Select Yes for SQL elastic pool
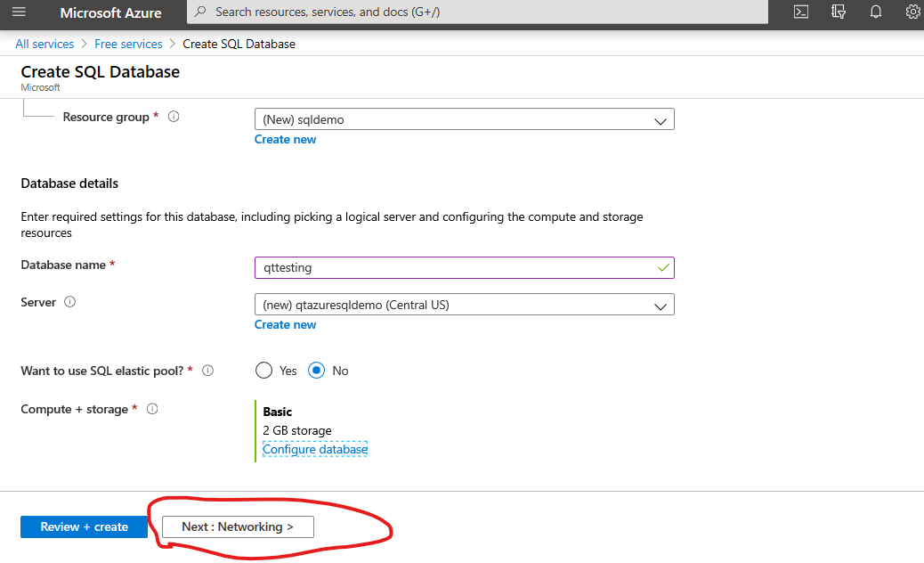Viewport: 924px width, 563px height. point(263,371)
